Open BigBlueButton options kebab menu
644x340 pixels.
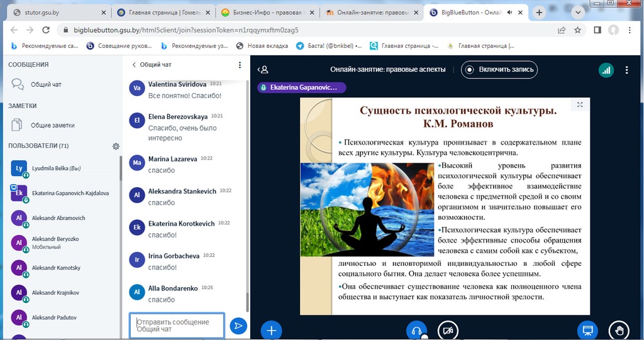click(x=627, y=70)
